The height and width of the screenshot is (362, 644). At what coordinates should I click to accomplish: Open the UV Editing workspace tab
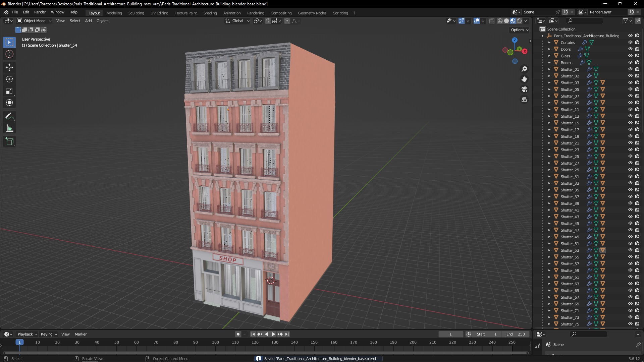(x=159, y=13)
